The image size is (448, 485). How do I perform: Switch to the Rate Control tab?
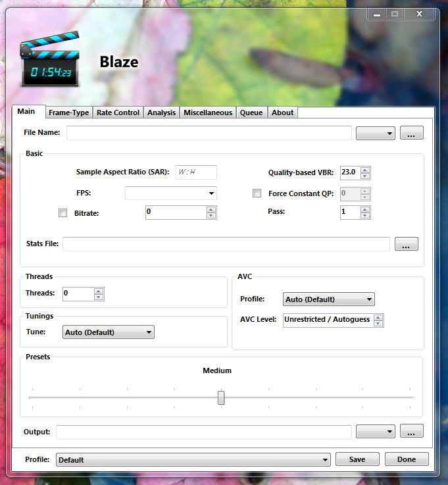pyautogui.click(x=118, y=113)
